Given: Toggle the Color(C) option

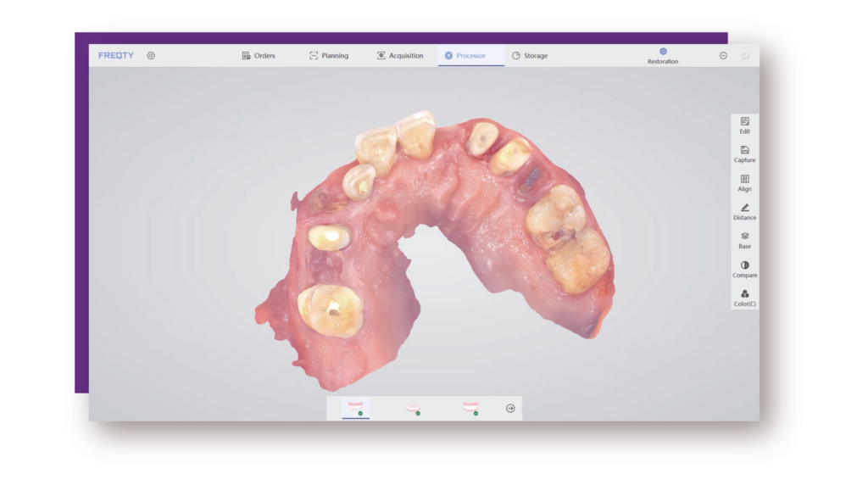Looking at the screenshot, I should (744, 298).
